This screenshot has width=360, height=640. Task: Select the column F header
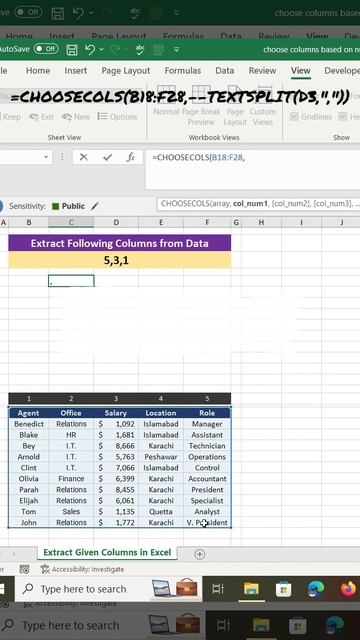click(x=207, y=222)
